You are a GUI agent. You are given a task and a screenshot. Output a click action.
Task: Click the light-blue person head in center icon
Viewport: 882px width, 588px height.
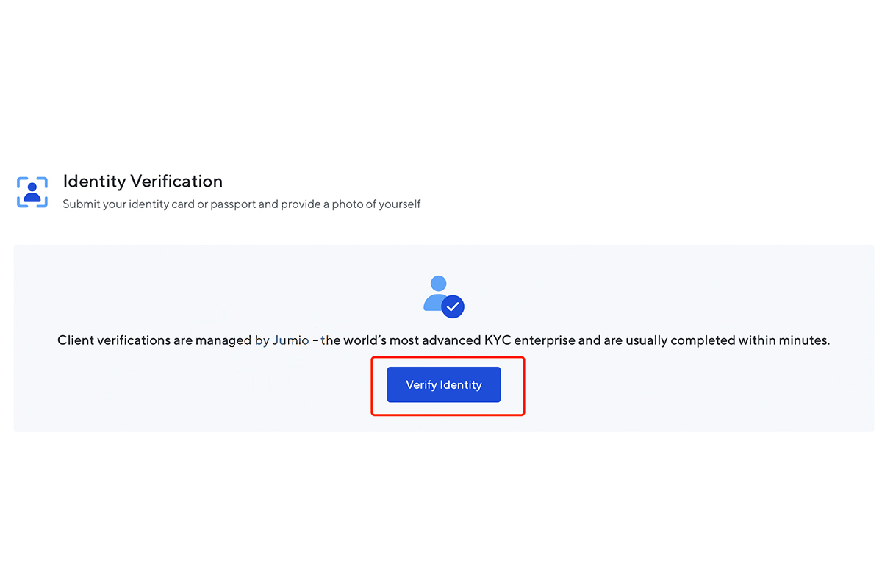[439, 284]
